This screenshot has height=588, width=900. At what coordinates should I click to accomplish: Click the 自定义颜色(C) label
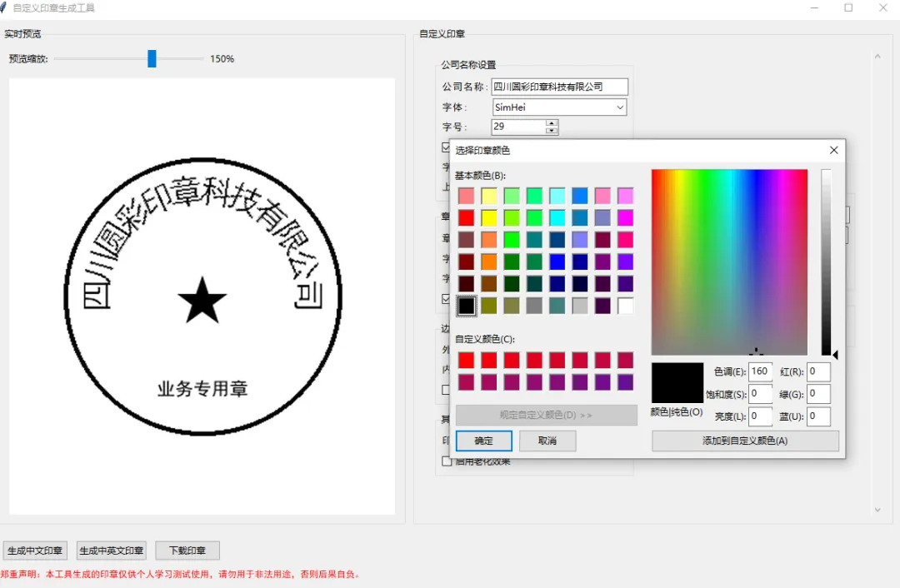point(485,339)
